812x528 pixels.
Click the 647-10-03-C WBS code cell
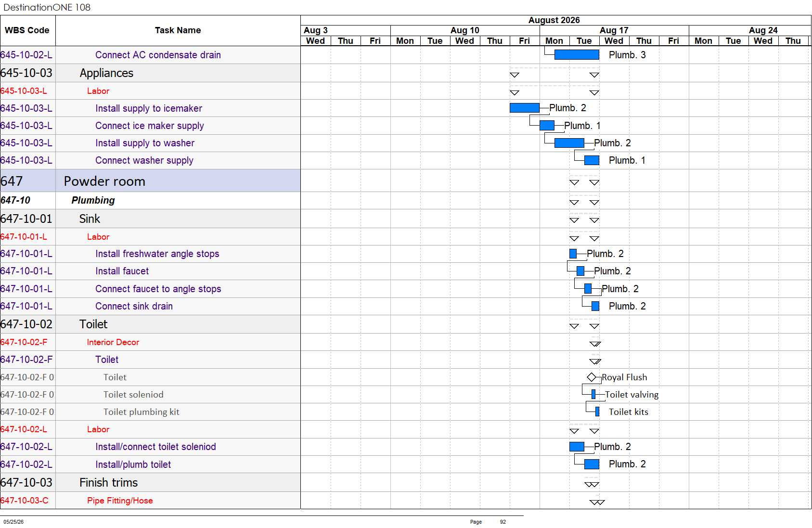[27, 501]
